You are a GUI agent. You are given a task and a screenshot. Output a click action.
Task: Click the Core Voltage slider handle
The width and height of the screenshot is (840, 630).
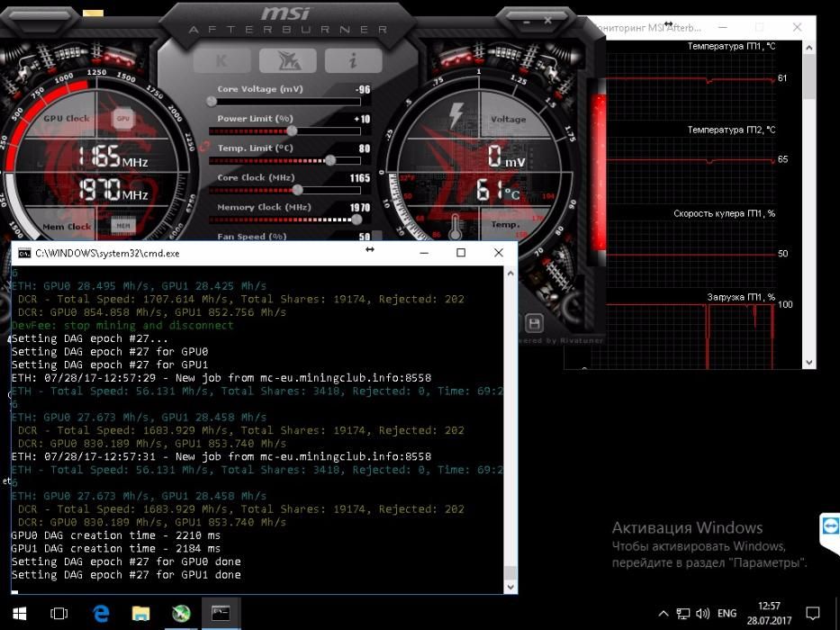212,101
